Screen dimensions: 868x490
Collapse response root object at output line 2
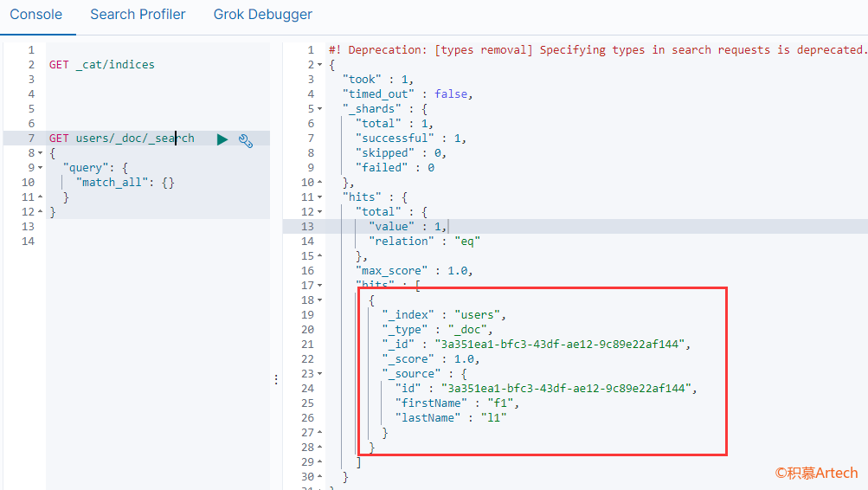(x=320, y=65)
